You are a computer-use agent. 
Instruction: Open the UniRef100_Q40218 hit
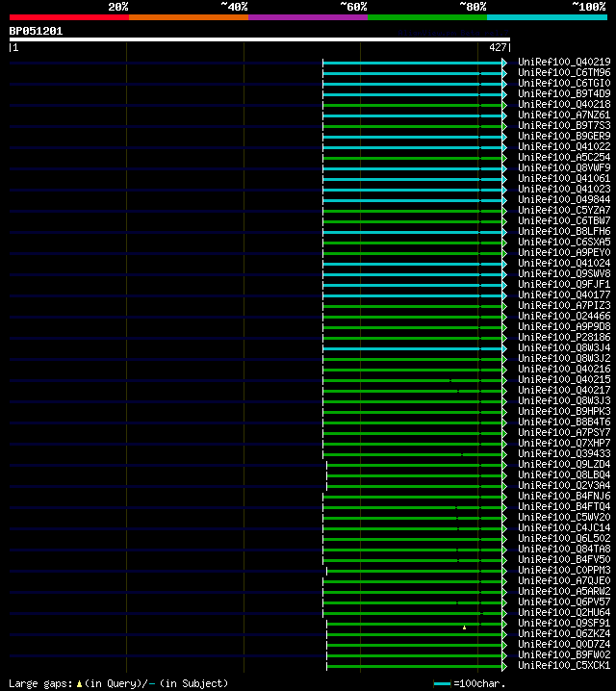(564, 105)
